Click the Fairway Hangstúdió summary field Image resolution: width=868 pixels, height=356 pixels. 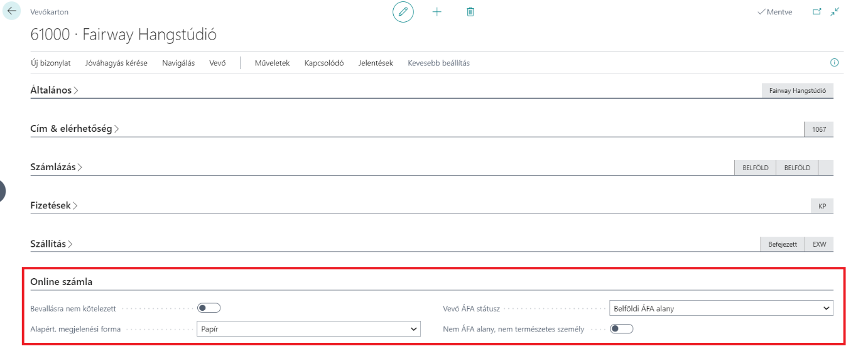[x=797, y=90]
